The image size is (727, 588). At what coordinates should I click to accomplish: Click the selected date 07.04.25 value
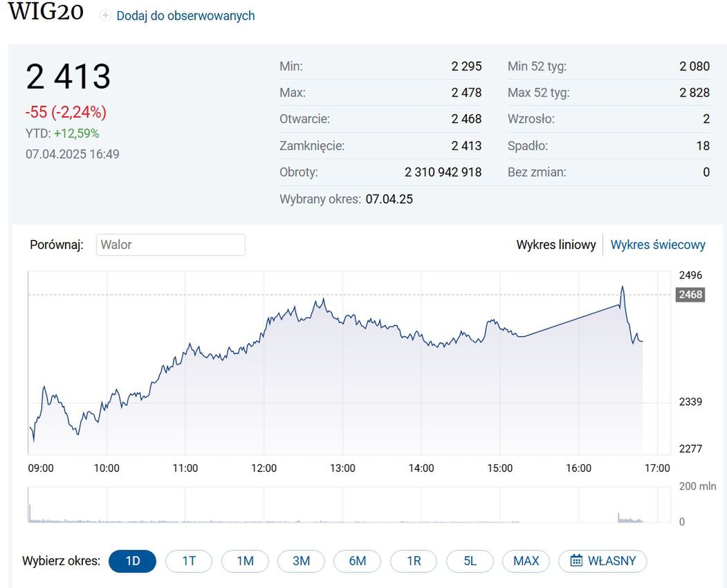pos(389,199)
